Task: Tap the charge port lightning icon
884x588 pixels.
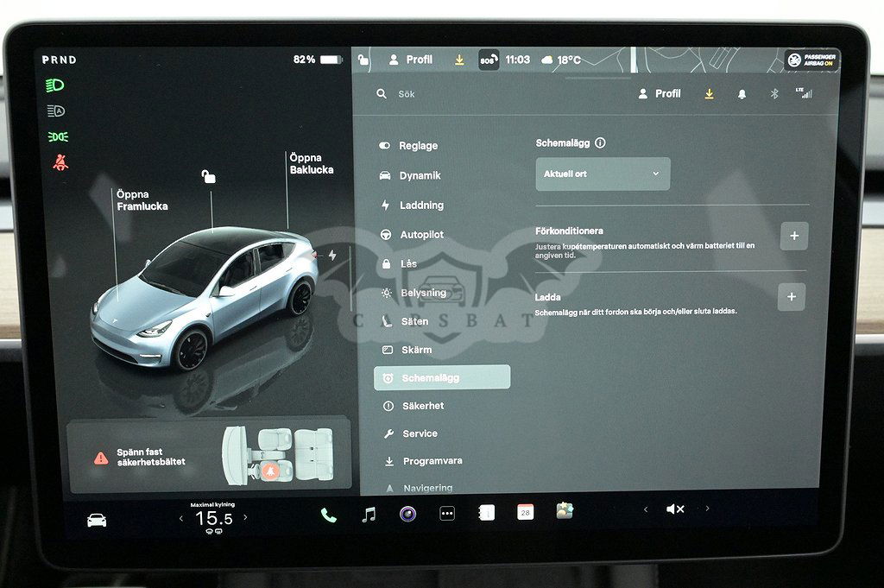Action: point(332,256)
